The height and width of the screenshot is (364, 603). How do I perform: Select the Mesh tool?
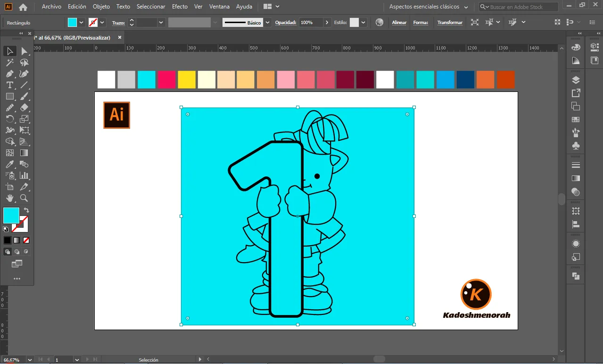(x=9, y=153)
